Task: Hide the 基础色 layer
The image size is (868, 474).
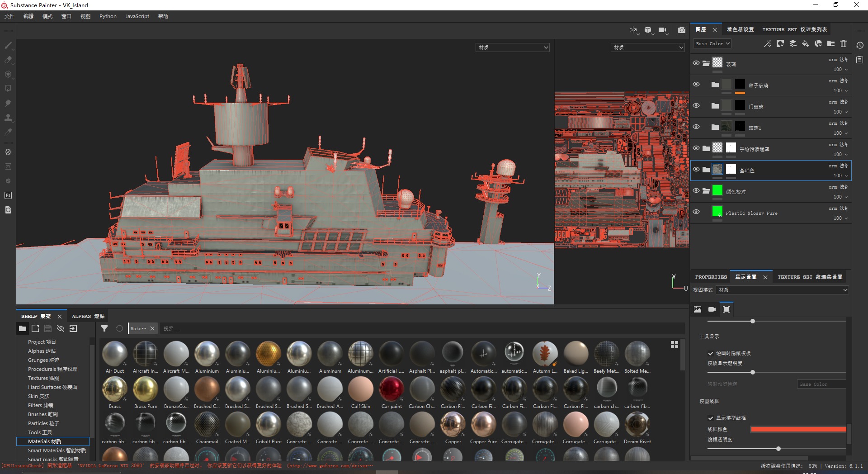Action: (x=696, y=169)
